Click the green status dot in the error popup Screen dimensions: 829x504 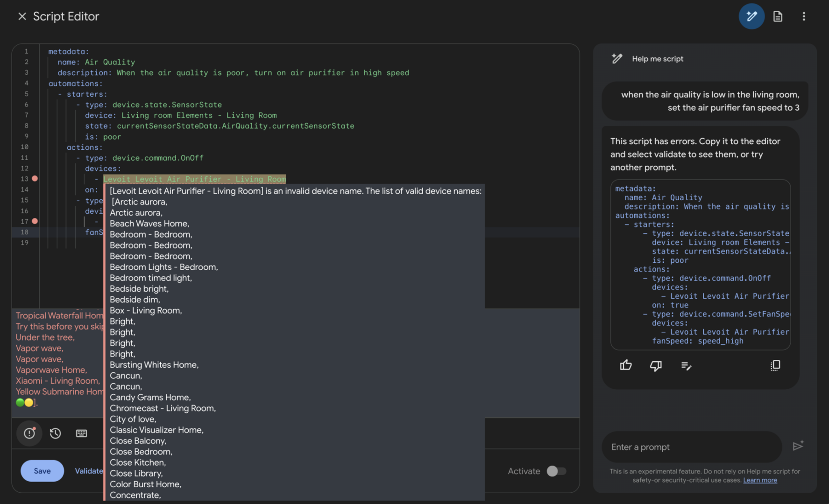(20, 402)
